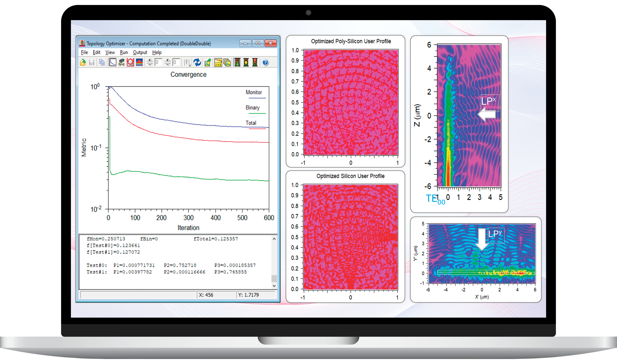Click the P3=0.745855 value in the Test#1 row

tap(231, 272)
